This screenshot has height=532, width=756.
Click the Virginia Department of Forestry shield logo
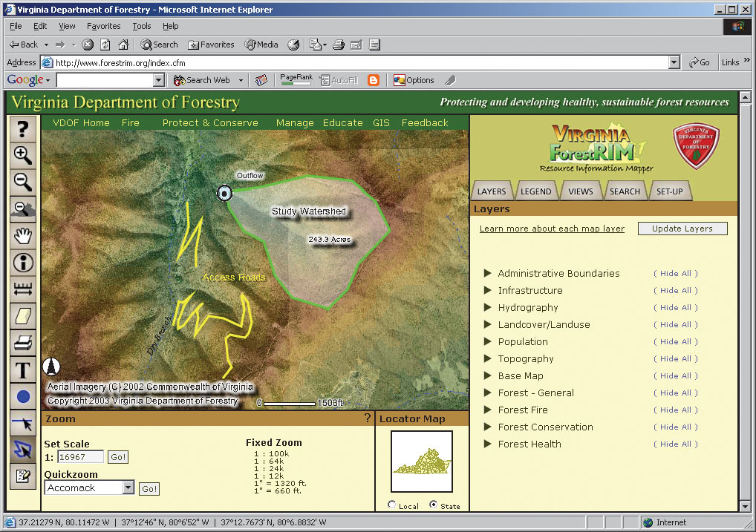click(696, 145)
